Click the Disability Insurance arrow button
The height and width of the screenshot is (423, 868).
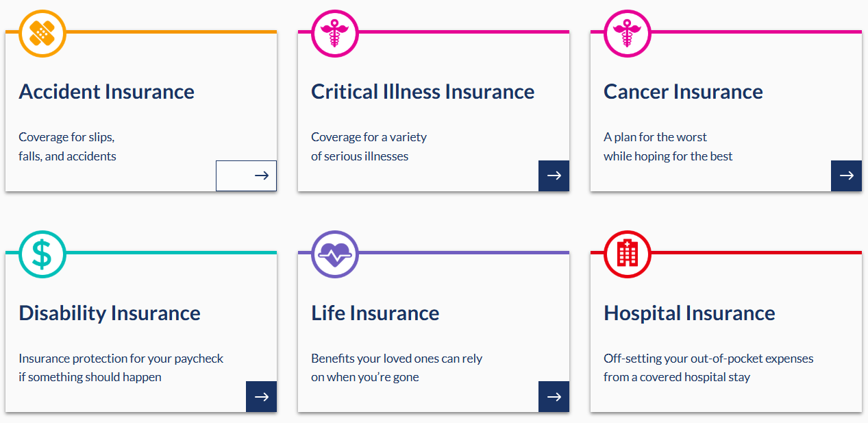261,396
